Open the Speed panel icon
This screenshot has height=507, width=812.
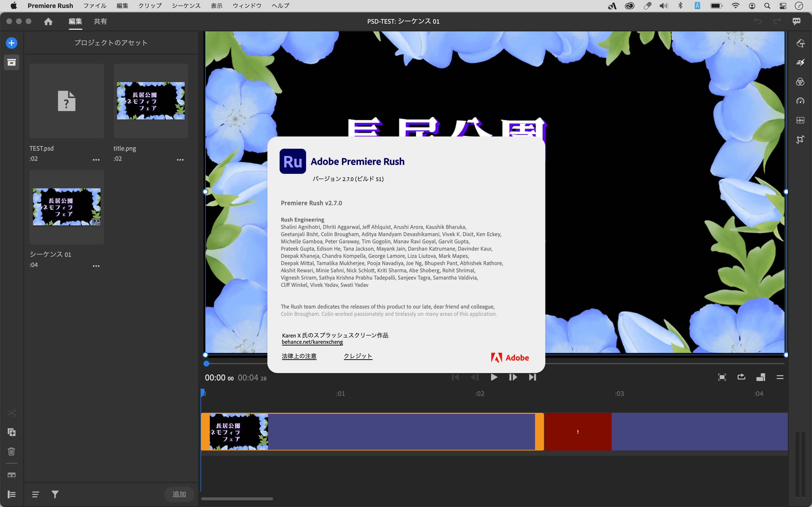tap(800, 101)
